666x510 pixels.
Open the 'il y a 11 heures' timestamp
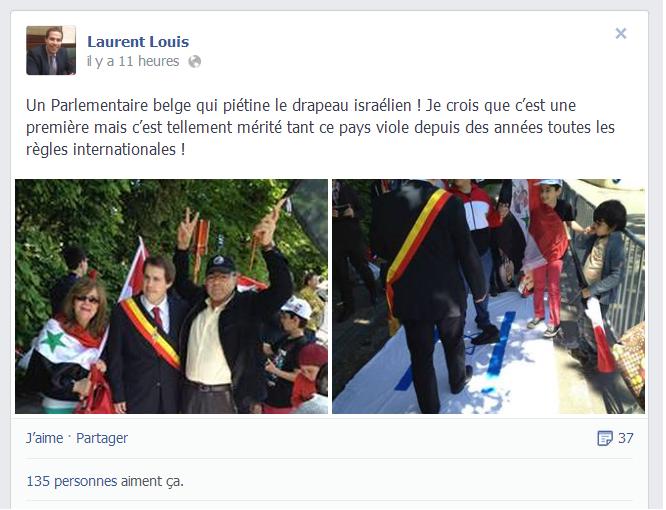pyautogui.click(x=133, y=61)
